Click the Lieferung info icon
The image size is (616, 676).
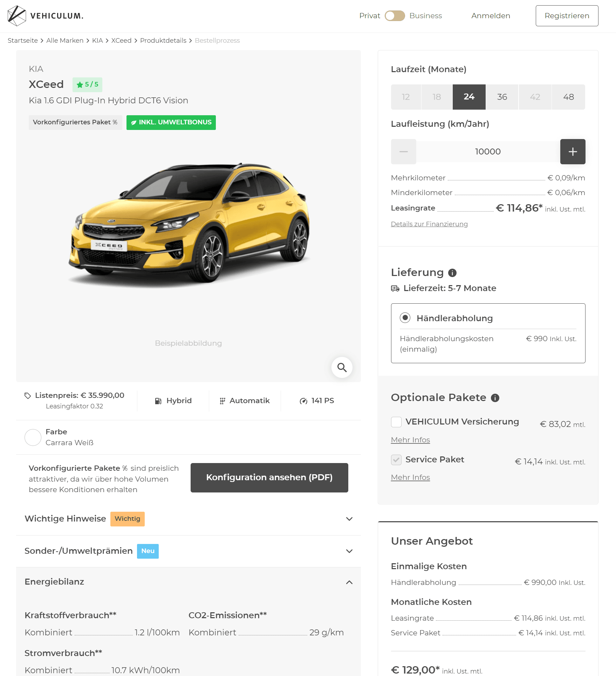point(452,273)
